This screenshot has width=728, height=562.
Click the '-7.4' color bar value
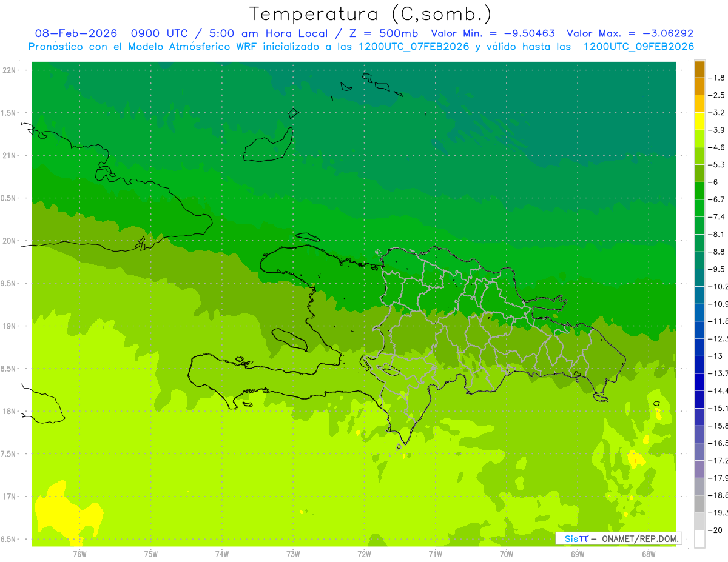click(716, 217)
